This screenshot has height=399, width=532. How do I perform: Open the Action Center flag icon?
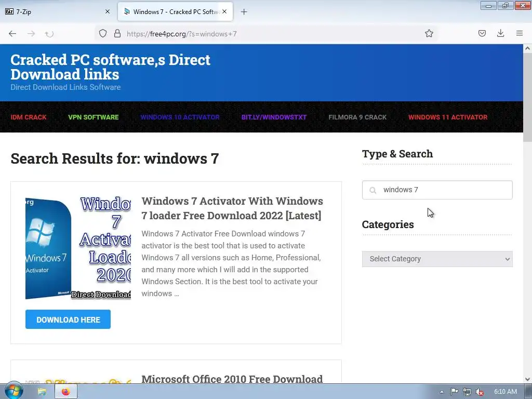coord(454,392)
